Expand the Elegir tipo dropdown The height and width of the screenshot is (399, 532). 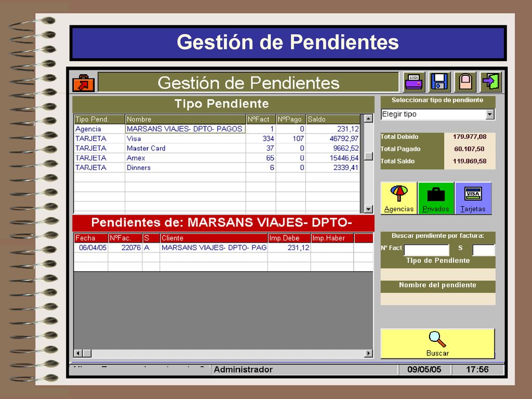[x=489, y=114]
